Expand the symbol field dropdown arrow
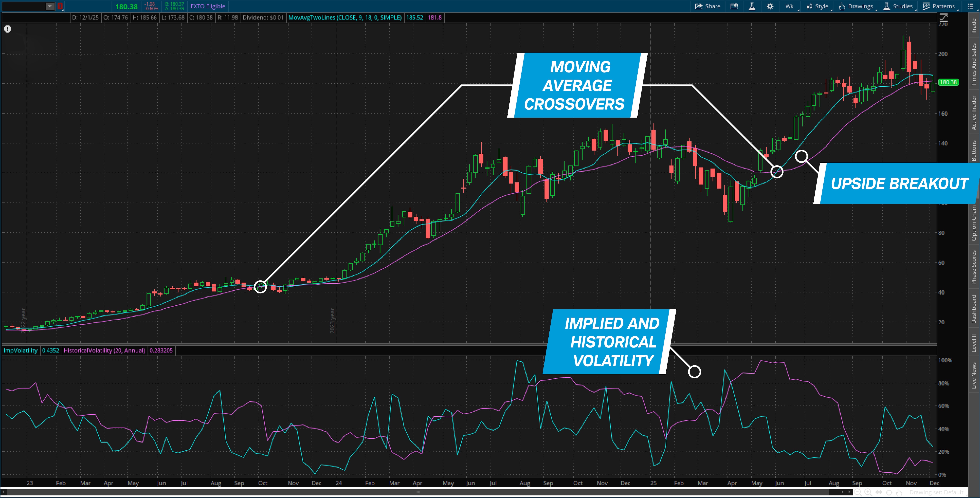Image resolution: width=980 pixels, height=498 pixels. click(49, 6)
